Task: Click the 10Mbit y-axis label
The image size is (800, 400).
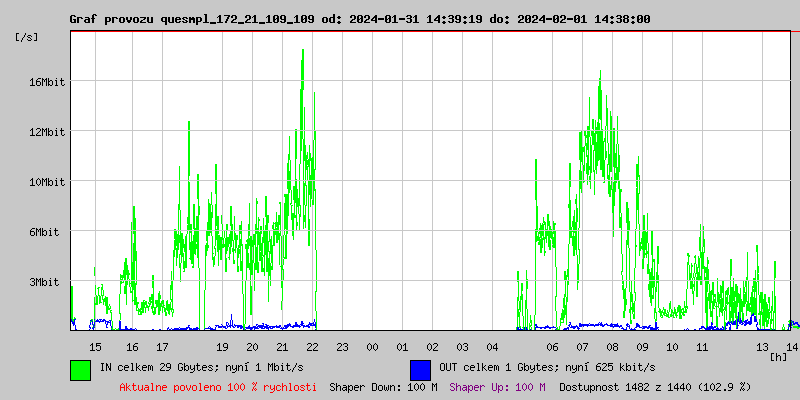Action: 47,182
